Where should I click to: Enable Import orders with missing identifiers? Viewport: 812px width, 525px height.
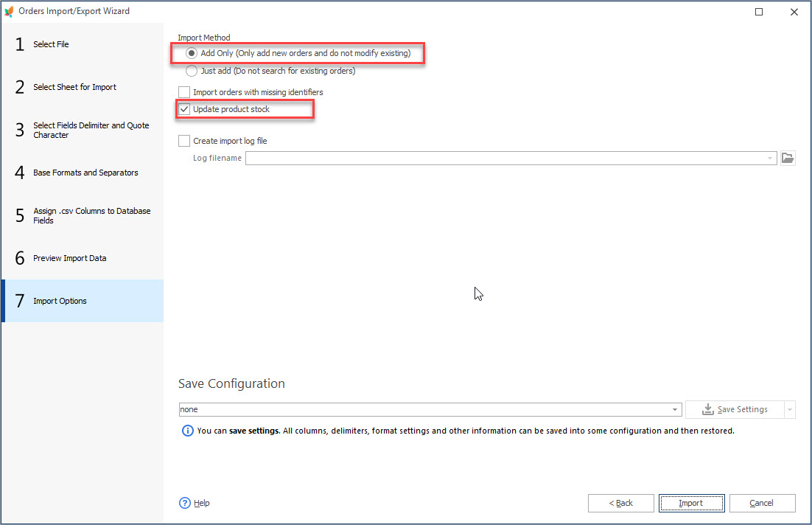[183, 92]
